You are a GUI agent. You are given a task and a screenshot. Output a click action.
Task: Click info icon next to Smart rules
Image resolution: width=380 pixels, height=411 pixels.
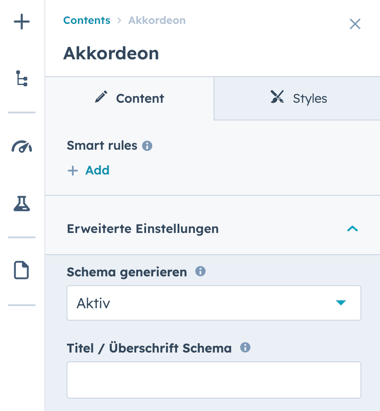click(147, 146)
